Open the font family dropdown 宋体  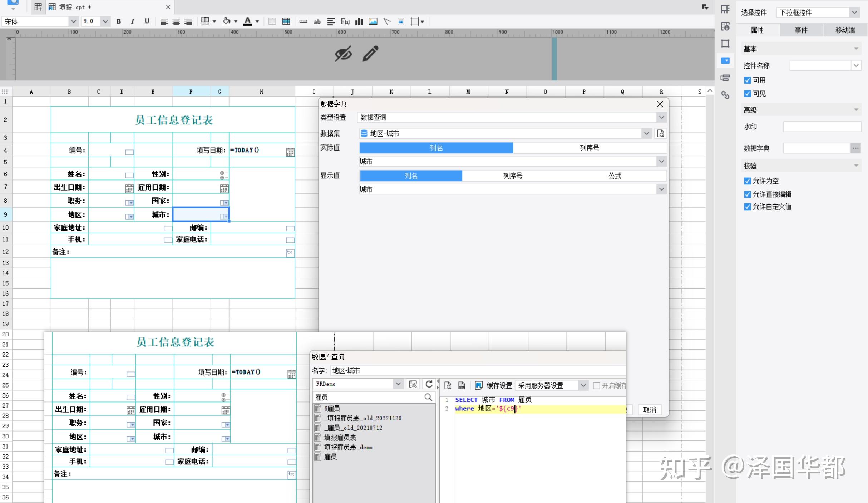[73, 21]
